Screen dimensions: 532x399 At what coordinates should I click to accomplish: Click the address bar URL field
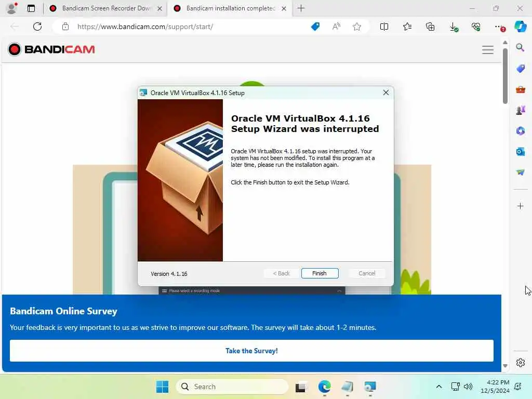[145, 26]
